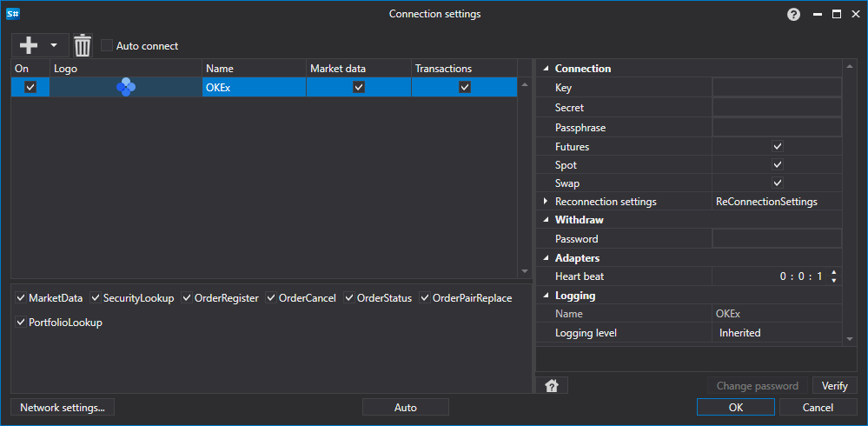Toggle the OrderStatus checkbox
The image size is (868, 426).
point(349,298)
